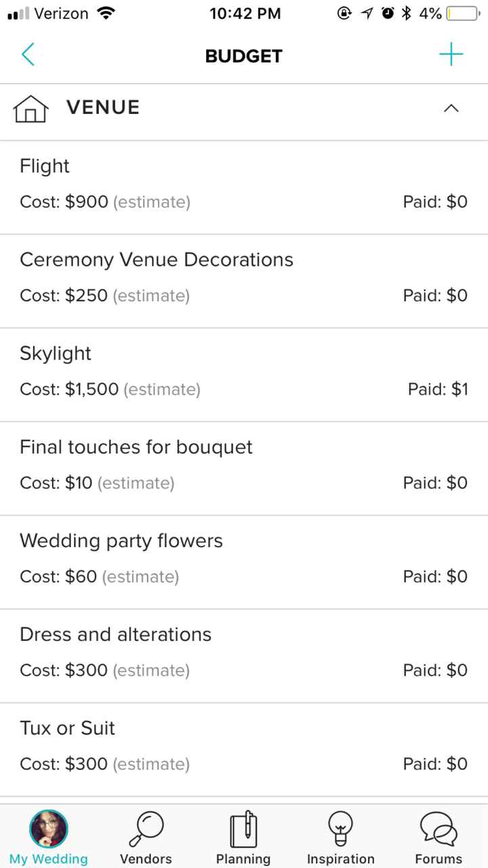This screenshot has width=488, height=868.
Task: Tap Skylight Paid: $1 amount
Action: coord(438,389)
